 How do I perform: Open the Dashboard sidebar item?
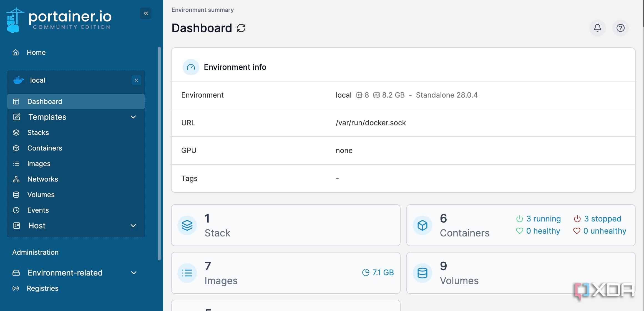pos(76,101)
